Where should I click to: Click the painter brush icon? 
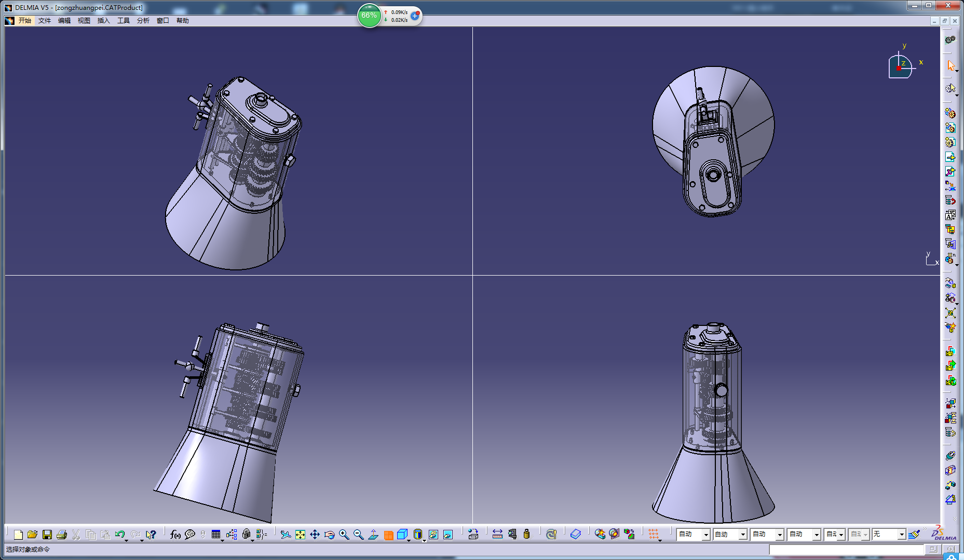(x=914, y=535)
